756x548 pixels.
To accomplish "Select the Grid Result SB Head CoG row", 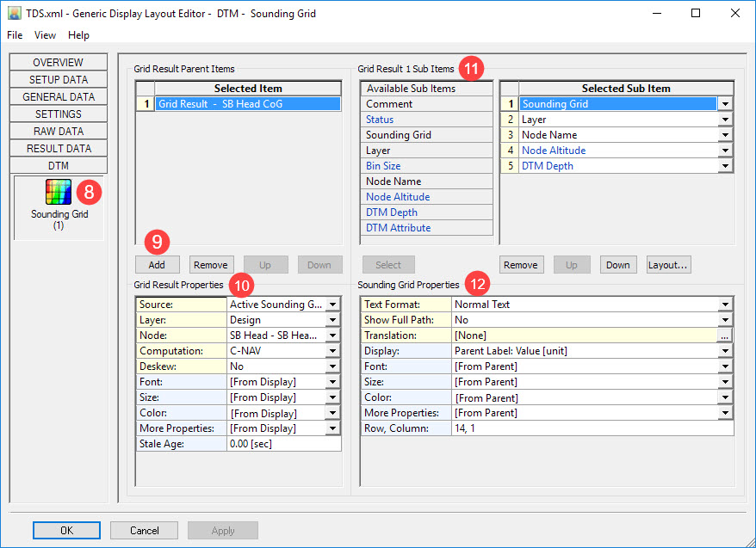I will point(248,104).
